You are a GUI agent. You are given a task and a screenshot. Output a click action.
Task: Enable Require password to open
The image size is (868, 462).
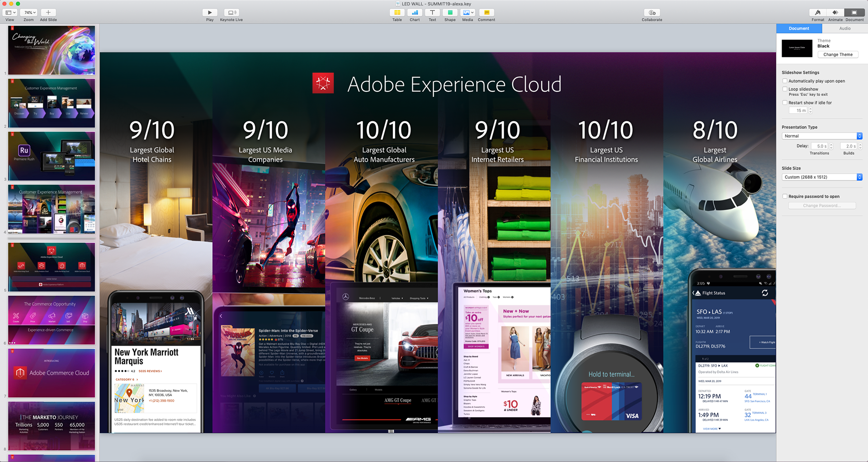coord(785,196)
